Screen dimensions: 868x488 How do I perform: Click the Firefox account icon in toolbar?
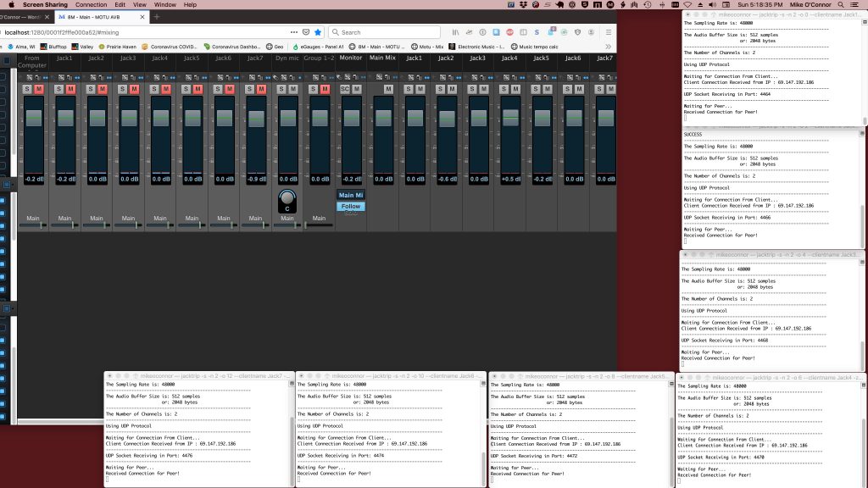point(591,32)
